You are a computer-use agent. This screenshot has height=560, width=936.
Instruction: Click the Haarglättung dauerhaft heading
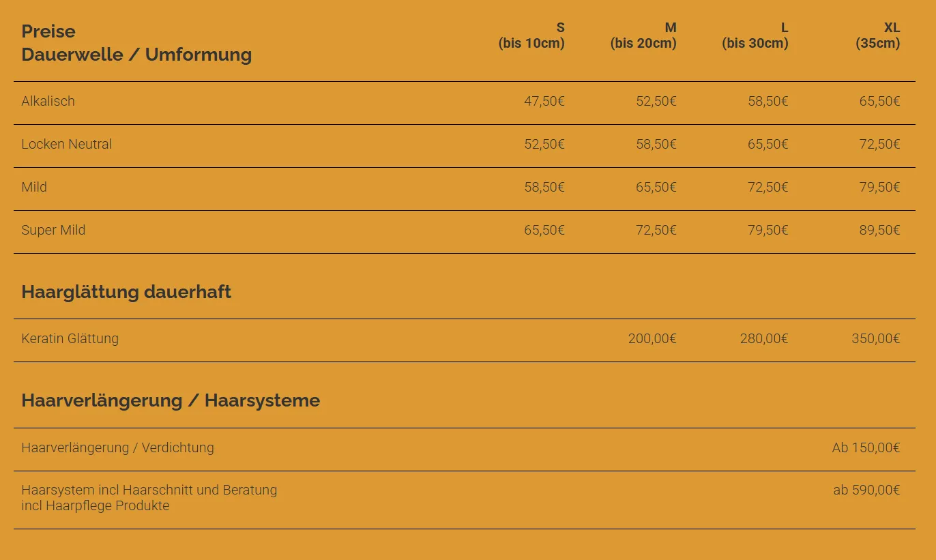coord(126,292)
